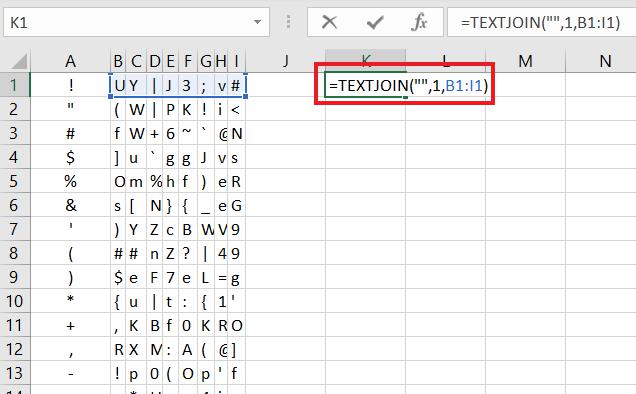Select column E header
This screenshot has width=636, height=394.
click(171, 61)
